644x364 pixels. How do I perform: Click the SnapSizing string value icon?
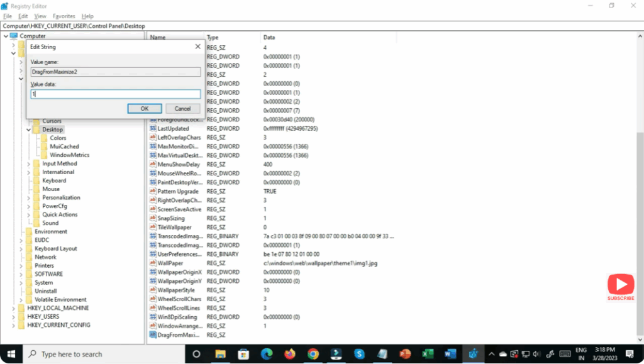[x=153, y=218]
